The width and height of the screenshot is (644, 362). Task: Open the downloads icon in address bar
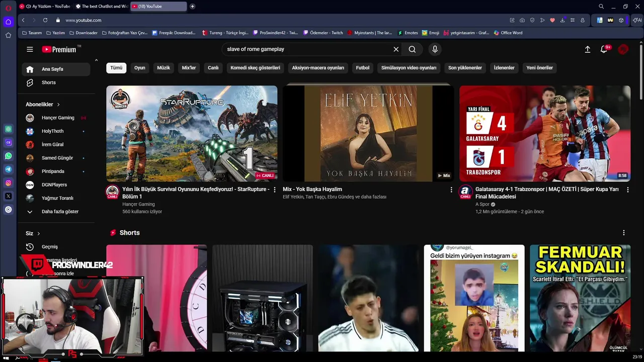point(562,20)
